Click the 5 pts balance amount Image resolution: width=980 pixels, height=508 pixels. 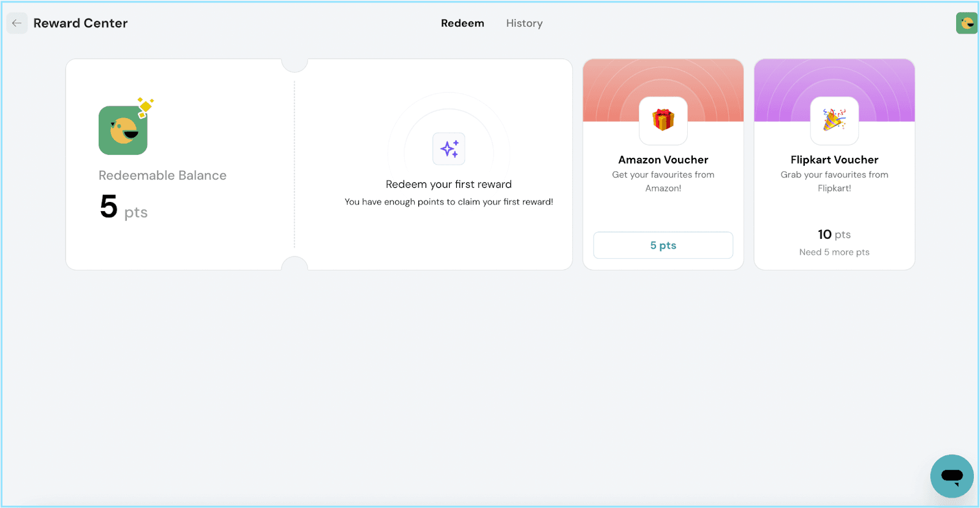[123, 207]
